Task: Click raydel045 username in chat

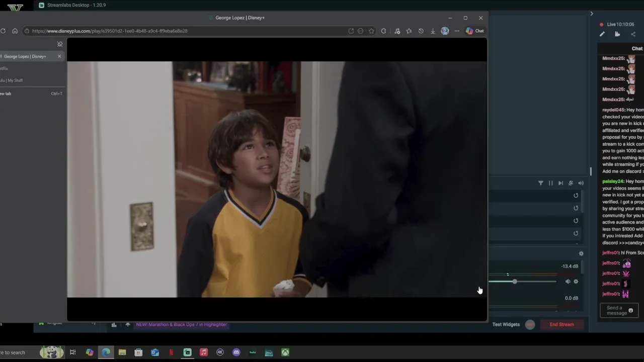Action: click(x=613, y=110)
